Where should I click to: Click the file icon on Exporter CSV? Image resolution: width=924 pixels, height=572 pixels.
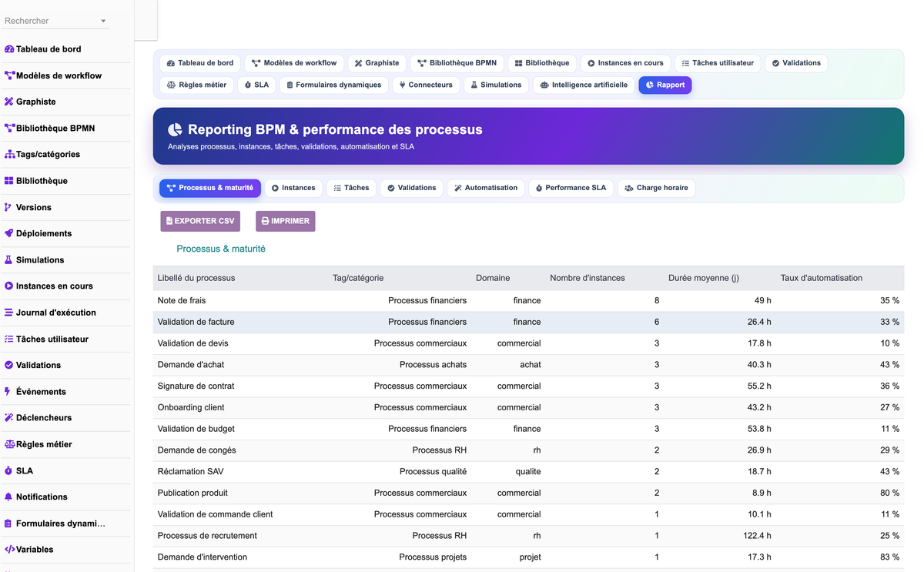tap(169, 221)
